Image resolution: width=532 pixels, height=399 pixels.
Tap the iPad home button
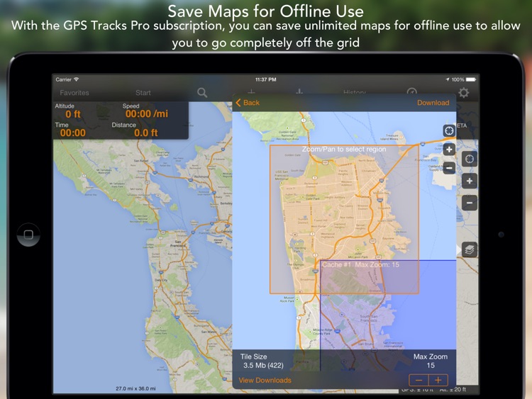coord(28,235)
